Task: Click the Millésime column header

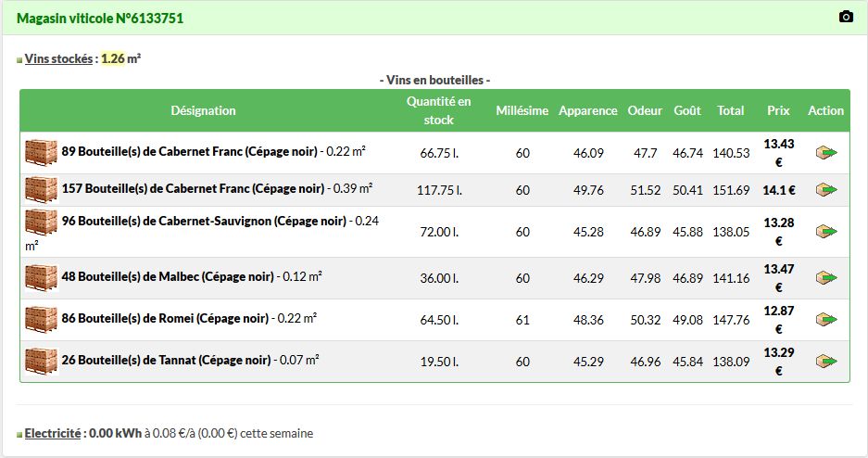Action: click(522, 110)
